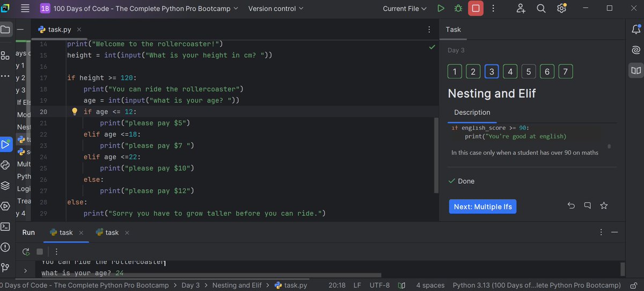Go to lesson step 7
The image size is (644, 291).
pos(566,71)
